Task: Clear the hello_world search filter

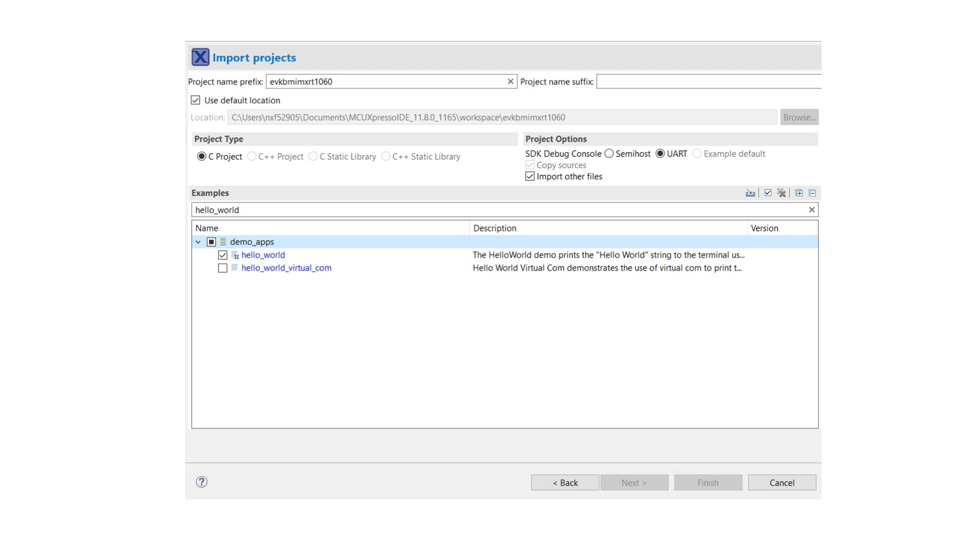Action: click(x=812, y=209)
